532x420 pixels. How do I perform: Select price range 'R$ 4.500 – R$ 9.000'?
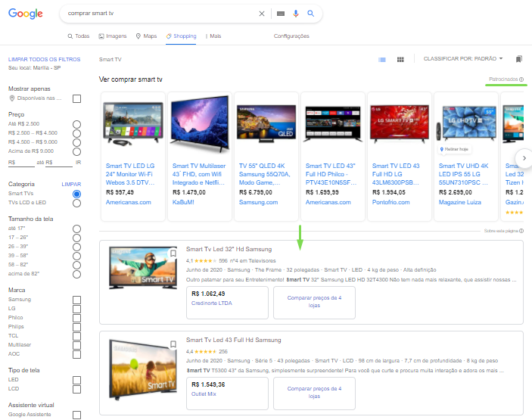[x=76, y=142]
